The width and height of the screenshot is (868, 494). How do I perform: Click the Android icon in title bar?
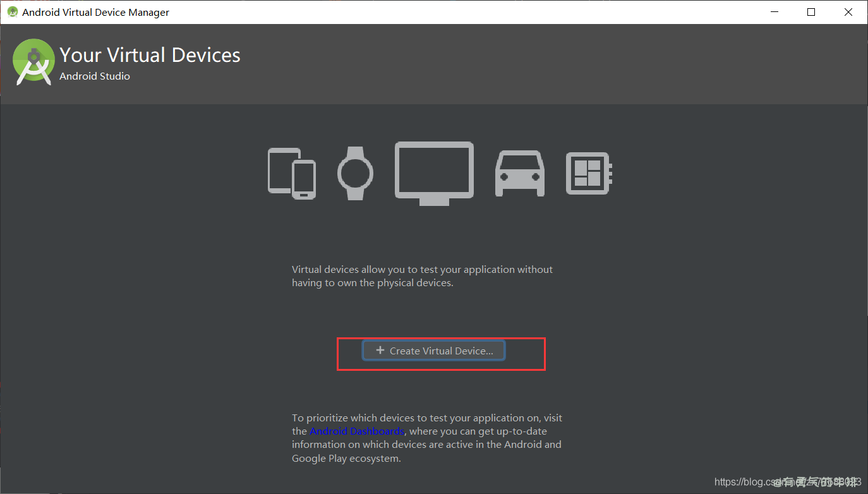(12, 12)
